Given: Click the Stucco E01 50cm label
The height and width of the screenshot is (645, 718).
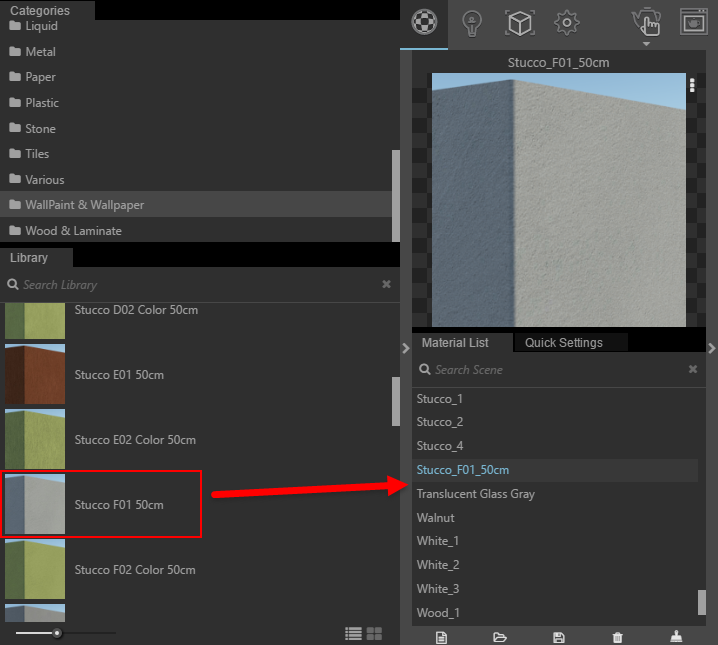Looking at the screenshot, I should point(119,375).
